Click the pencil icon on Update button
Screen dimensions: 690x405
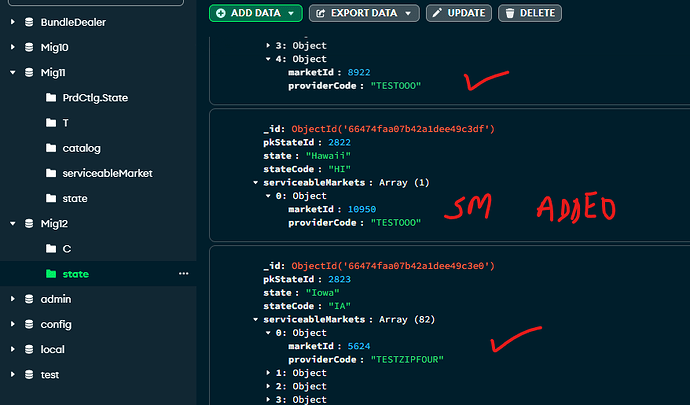437,13
